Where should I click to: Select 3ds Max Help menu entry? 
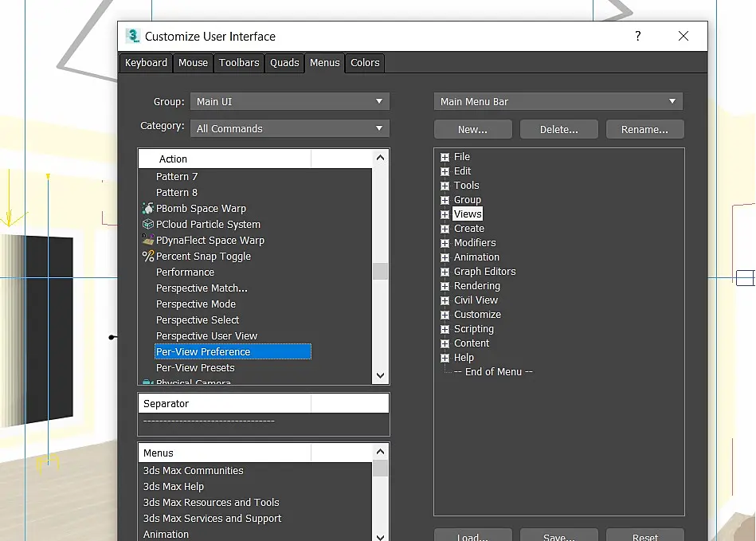click(174, 486)
